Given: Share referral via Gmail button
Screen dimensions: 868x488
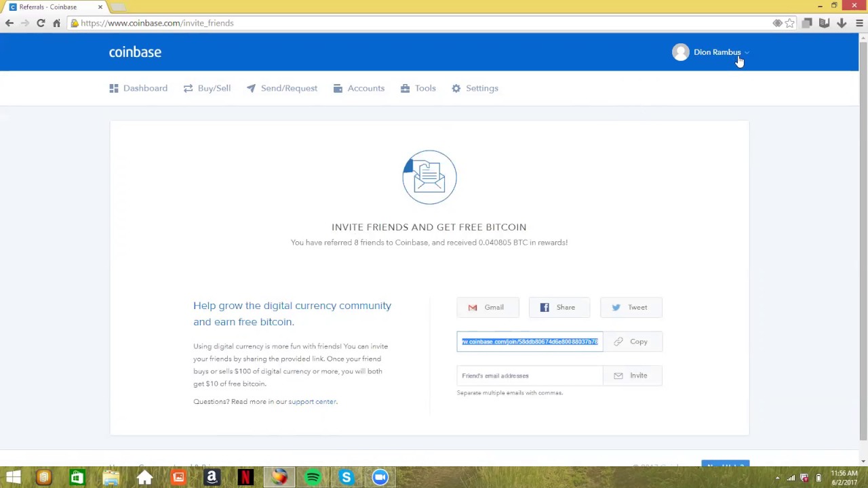Looking at the screenshot, I should (488, 308).
